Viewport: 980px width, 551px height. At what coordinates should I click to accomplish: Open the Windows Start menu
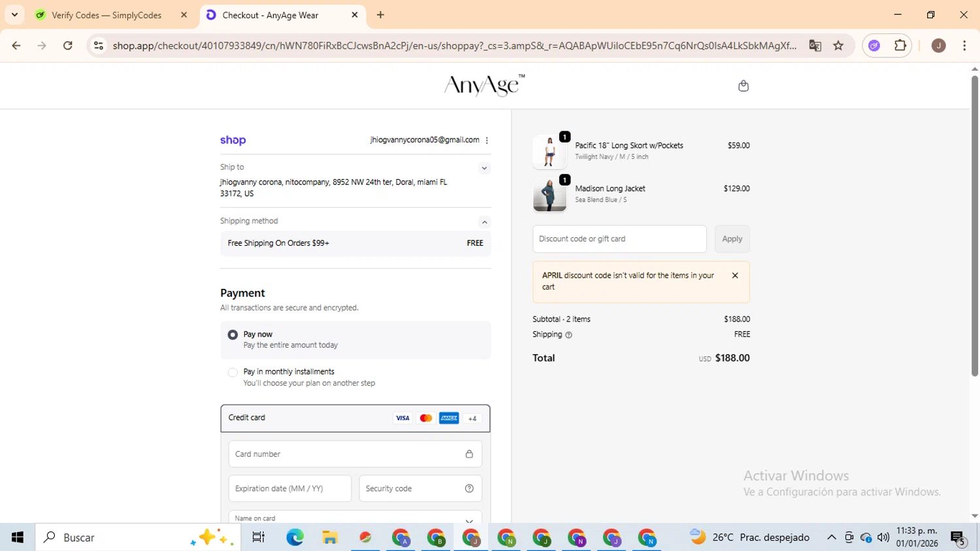point(18,537)
